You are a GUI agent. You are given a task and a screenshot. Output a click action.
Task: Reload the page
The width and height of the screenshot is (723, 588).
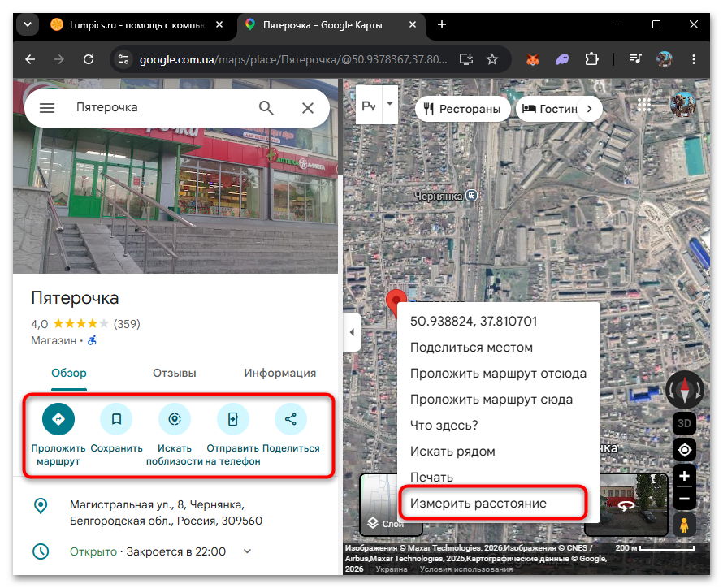click(x=89, y=59)
